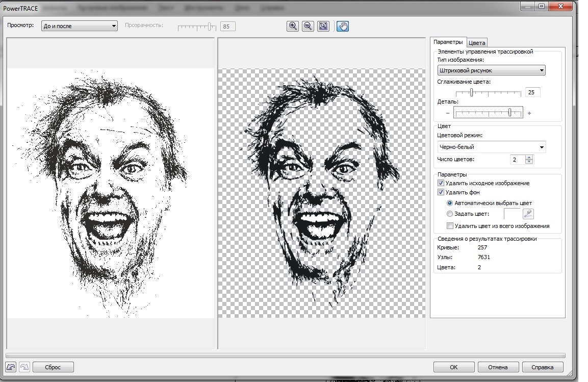This screenshot has width=588, height=382.
Task: Click the traced result preview on checkerboard
Action: tap(322, 193)
